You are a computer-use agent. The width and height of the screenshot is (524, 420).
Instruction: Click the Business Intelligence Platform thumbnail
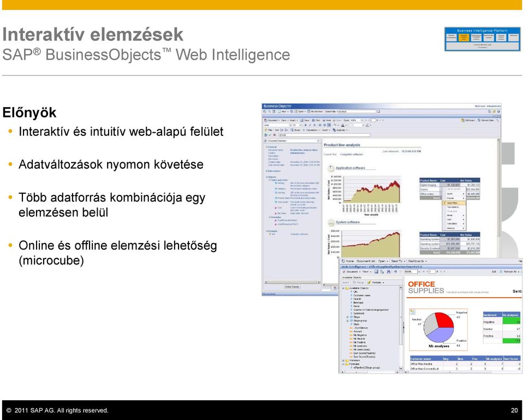point(482,39)
